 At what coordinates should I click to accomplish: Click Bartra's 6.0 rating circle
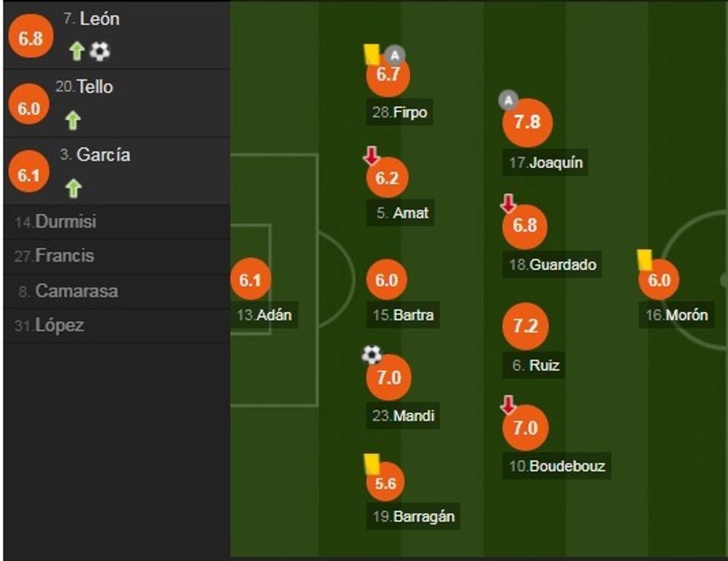pos(387,280)
